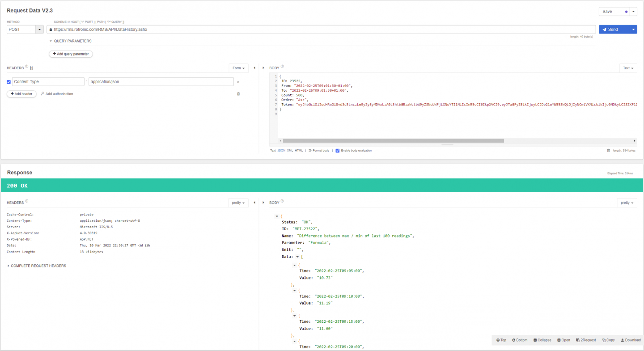The width and height of the screenshot is (644, 351).
Task: Open the response HEADERS help icon
Action: point(27,202)
